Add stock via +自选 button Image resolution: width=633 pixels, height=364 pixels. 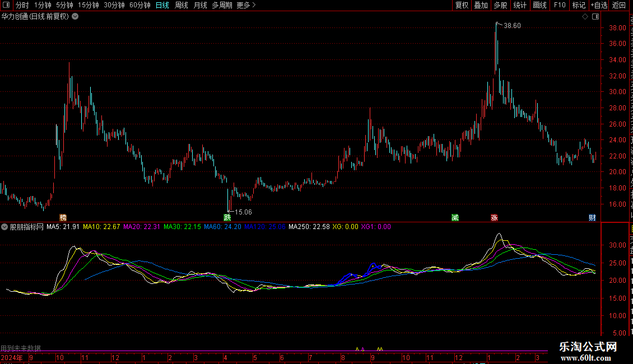[599, 5]
